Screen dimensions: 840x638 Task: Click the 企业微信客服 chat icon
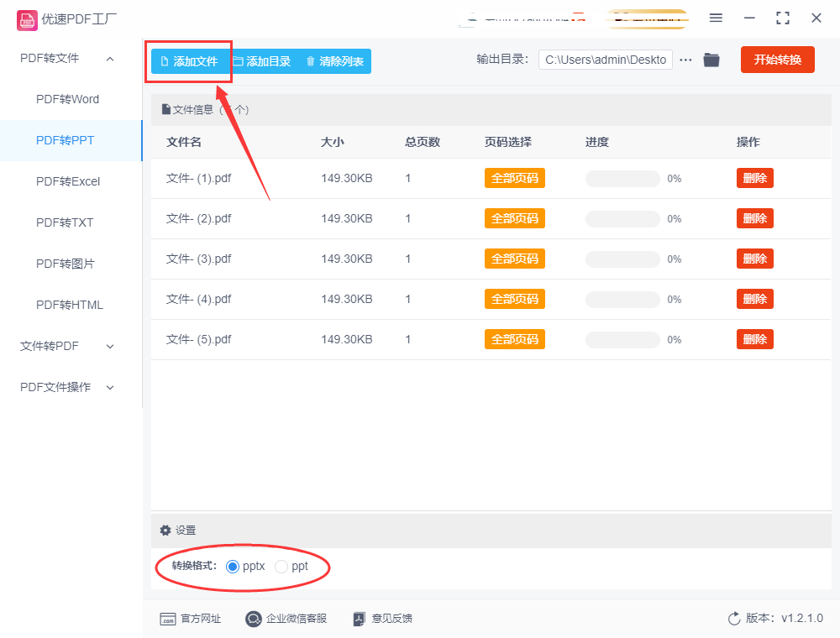[x=254, y=619]
